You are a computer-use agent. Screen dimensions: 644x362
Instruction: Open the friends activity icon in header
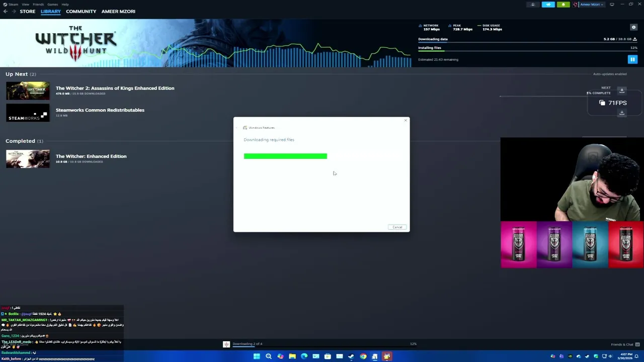coord(533,5)
